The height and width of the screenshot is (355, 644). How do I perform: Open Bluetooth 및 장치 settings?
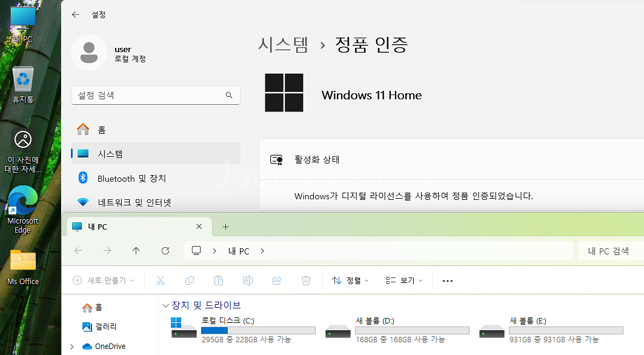coord(155,178)
